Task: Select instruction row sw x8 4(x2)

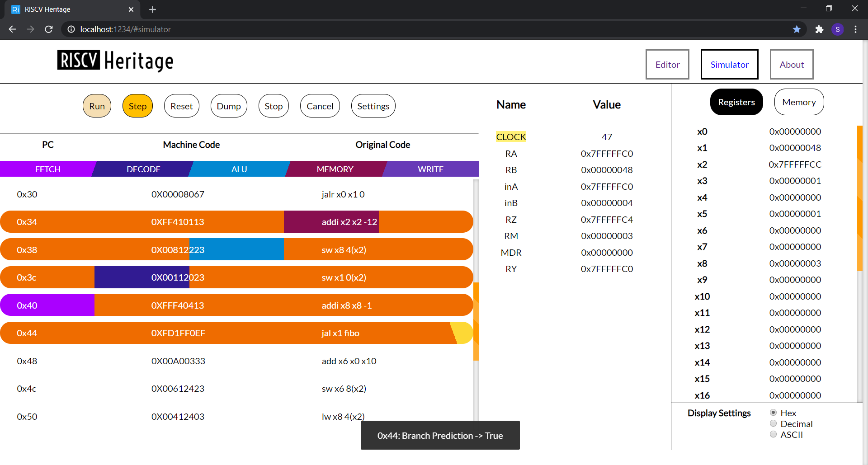Action: pyautogui.click(x=236, y=250)
